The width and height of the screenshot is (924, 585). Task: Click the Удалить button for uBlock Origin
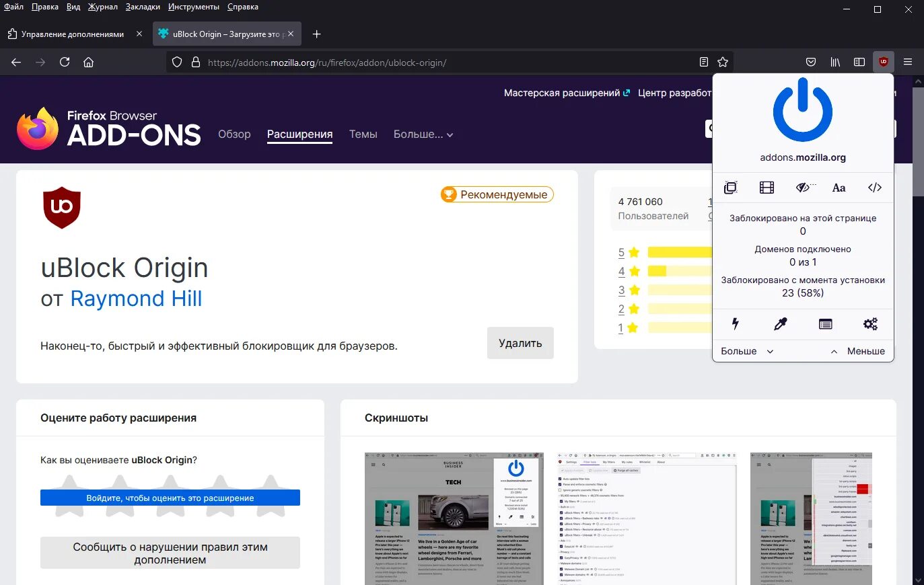pyautogui.click(x=520, y=343)
